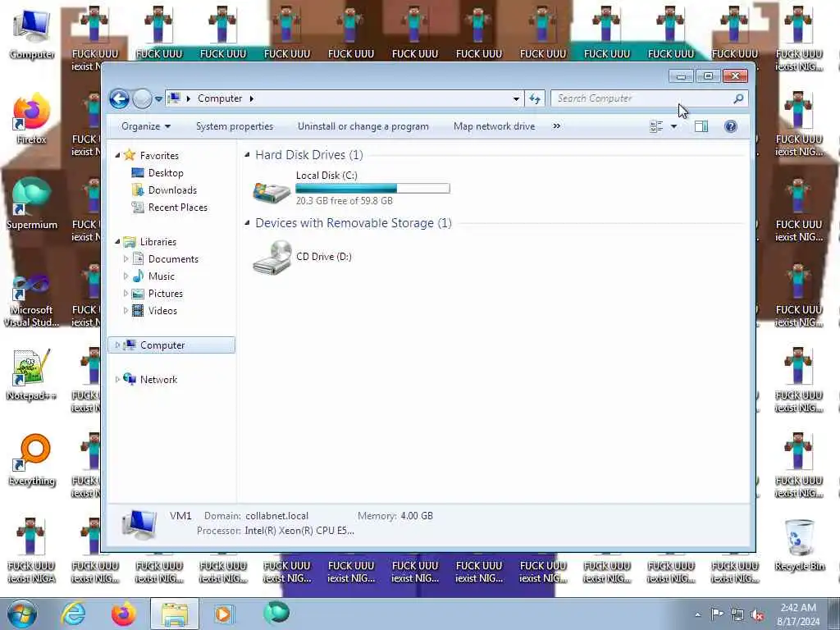Click the muted volume tray icon
Screen dimensions: 840x630
pyautogui.click(x=757, y=615)
